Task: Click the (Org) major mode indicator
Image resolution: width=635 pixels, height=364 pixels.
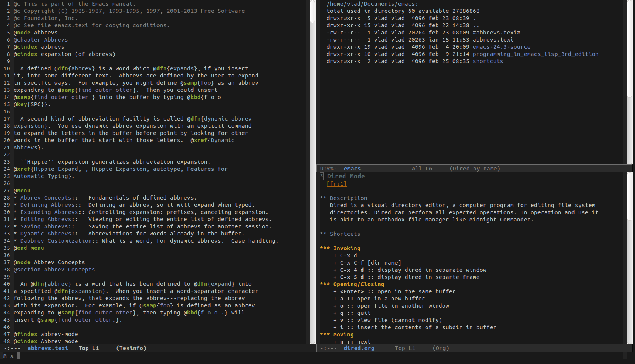Action: point(441,348)
